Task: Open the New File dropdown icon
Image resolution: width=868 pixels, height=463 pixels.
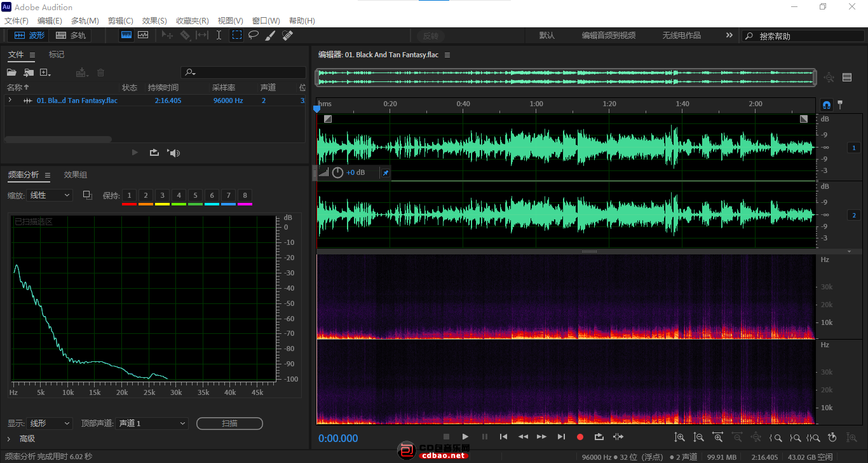Action: [x=45, y=73]
